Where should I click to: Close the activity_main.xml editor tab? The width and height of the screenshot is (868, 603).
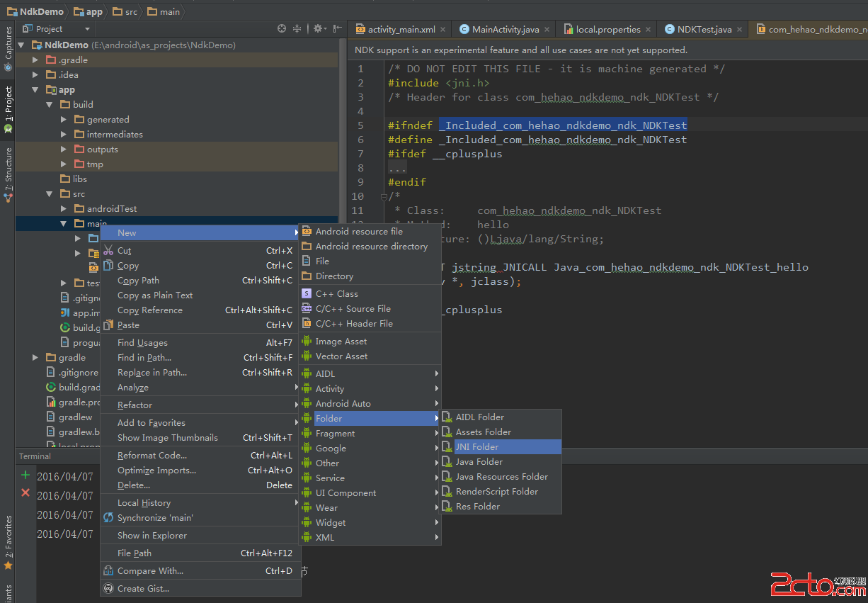click(443, 30)
